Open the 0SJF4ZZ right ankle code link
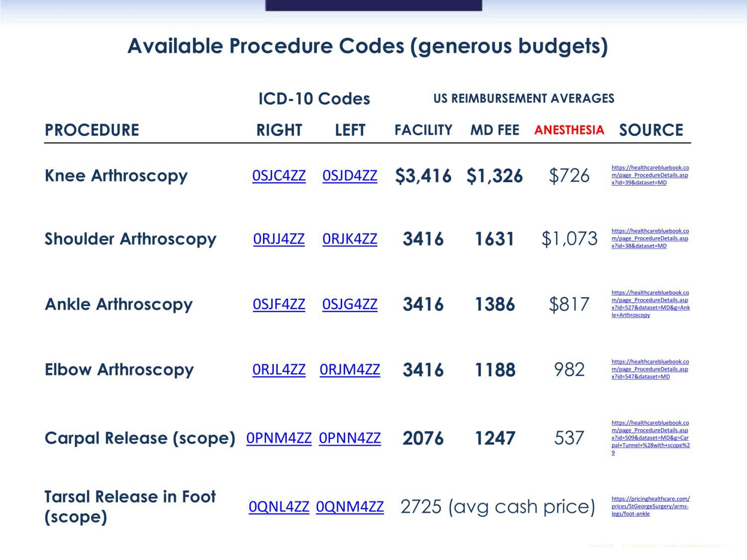The height and width of the screenshot is (560, 747). point(279,304)
